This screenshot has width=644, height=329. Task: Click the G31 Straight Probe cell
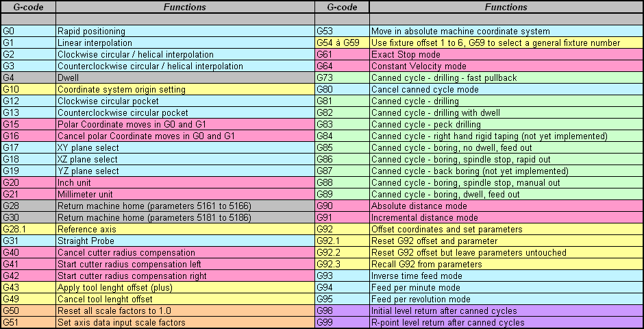click(185, 241)
